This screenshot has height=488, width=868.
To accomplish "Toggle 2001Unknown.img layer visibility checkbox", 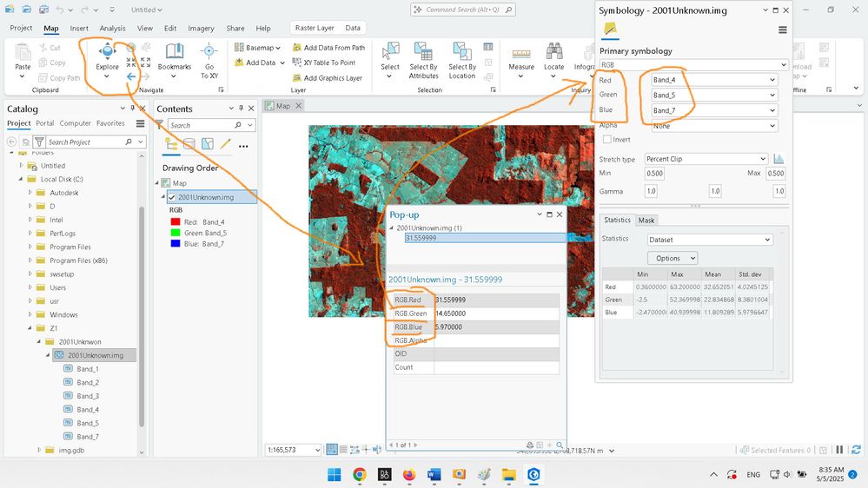I will click(x=172, y=197).
